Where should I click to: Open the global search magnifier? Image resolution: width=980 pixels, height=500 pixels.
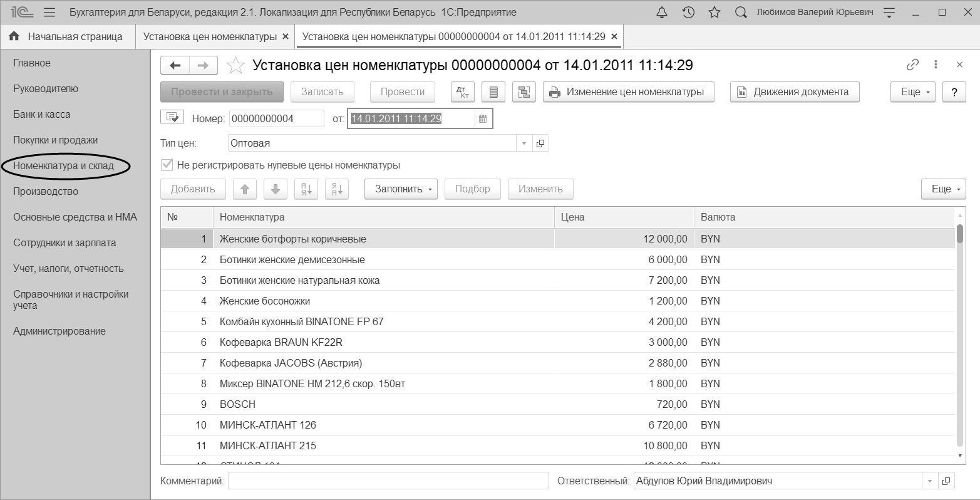tap(741, 13)
